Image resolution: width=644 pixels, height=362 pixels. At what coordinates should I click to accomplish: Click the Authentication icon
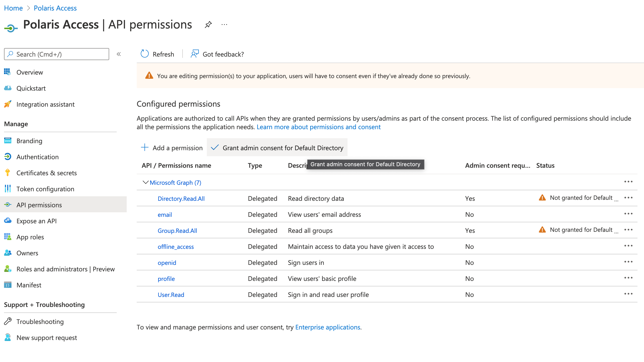(8, 157)
